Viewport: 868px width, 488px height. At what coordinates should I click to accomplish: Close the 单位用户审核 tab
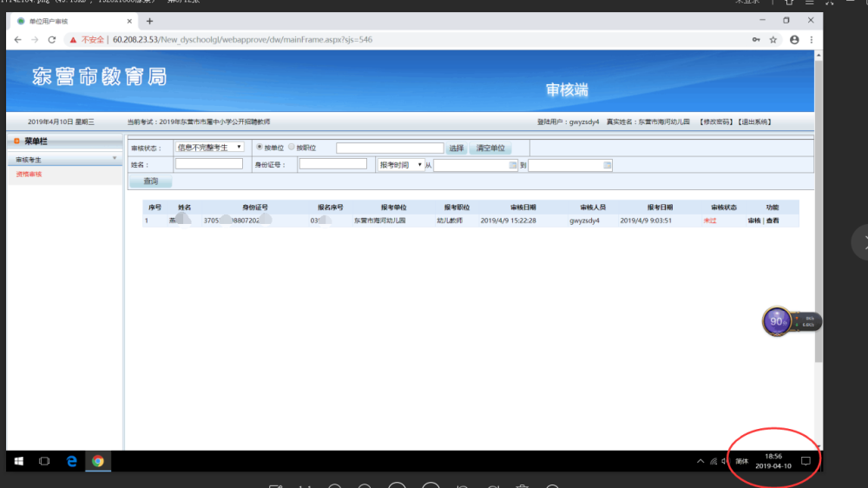click(x=129, y=21)
